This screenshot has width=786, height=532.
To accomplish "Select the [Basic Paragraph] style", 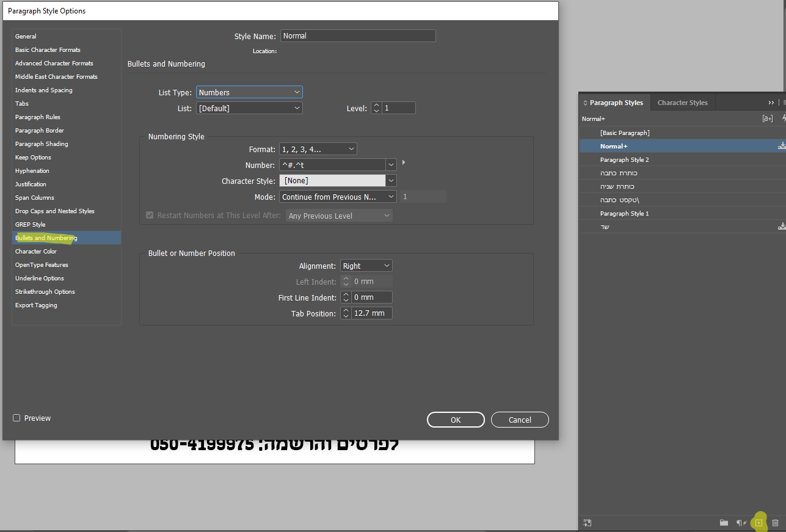I will pos(682,133).
